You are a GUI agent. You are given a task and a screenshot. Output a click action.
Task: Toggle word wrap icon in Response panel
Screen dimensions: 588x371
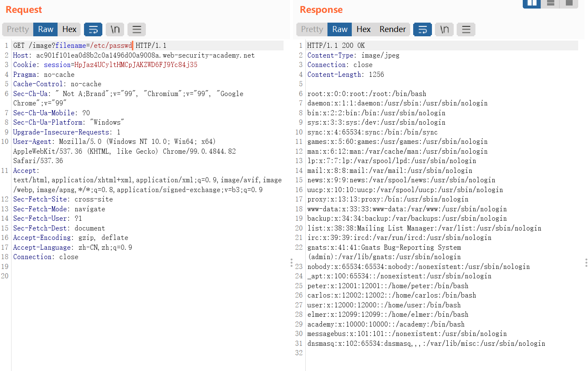(423, 29)
